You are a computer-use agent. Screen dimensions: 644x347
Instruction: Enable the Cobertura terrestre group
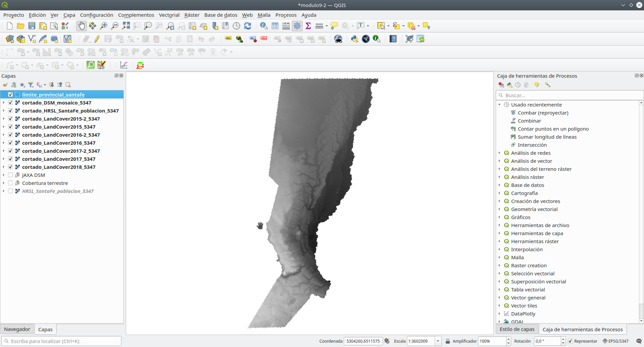pyautogui.click(x=10, y=183)
